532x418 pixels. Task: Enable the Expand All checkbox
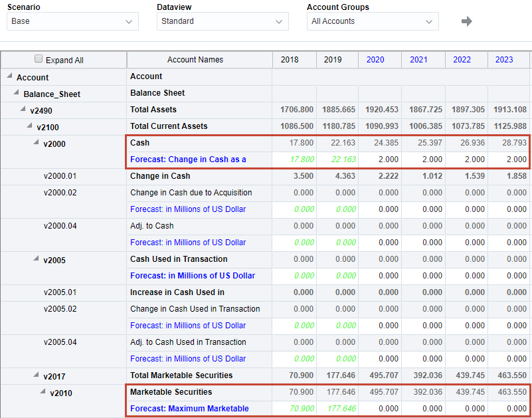pyautogui.click(x=39, y=58)
